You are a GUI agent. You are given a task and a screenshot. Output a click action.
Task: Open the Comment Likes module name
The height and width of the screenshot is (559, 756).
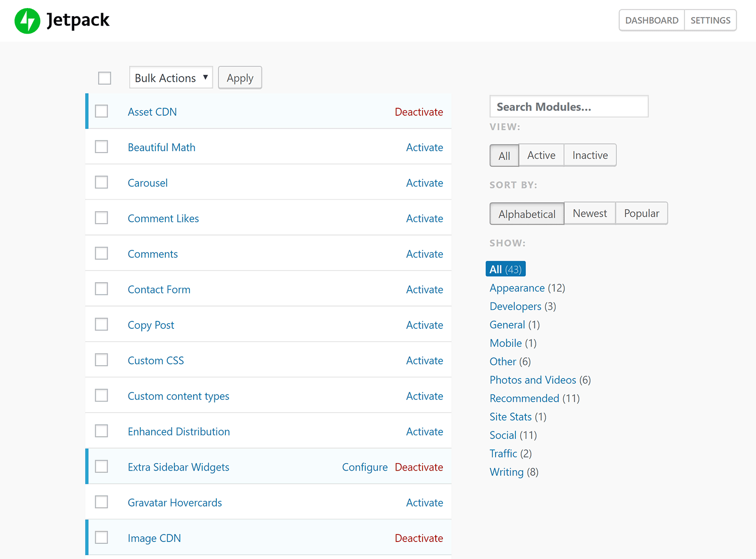(x=163, y=218)
